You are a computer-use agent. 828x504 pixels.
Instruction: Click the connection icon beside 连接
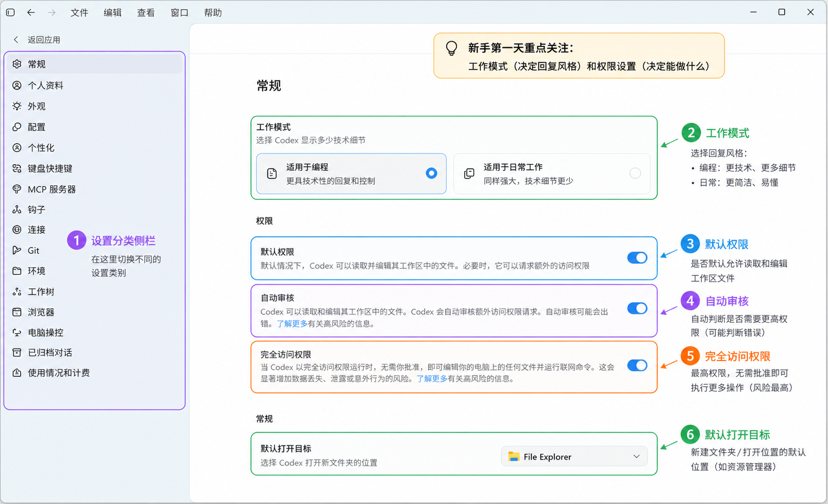click(17, 230)
